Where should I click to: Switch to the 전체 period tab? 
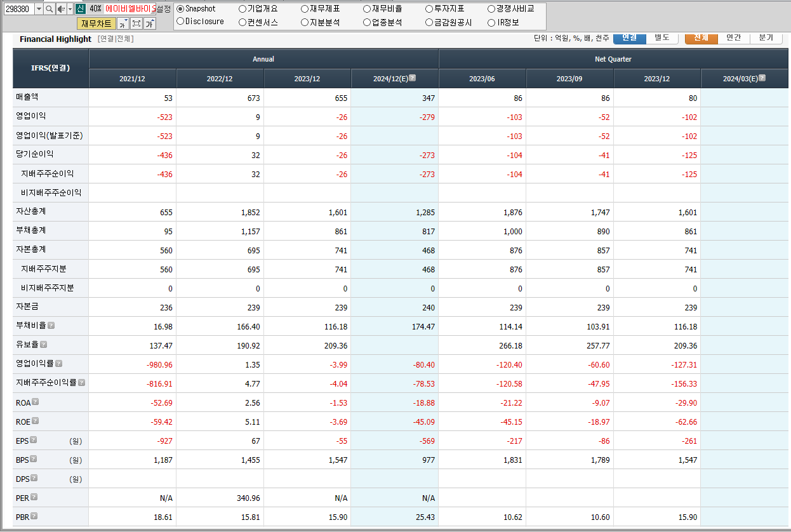(x=701, y=38)
